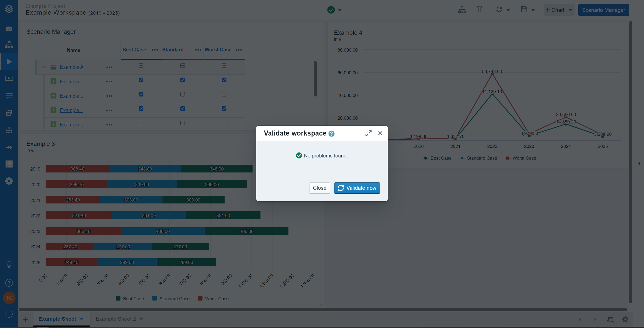This screenshot has height=328, width=644.
Task: Click the filter funnel icon in toolbar
Action: (479, 10)
